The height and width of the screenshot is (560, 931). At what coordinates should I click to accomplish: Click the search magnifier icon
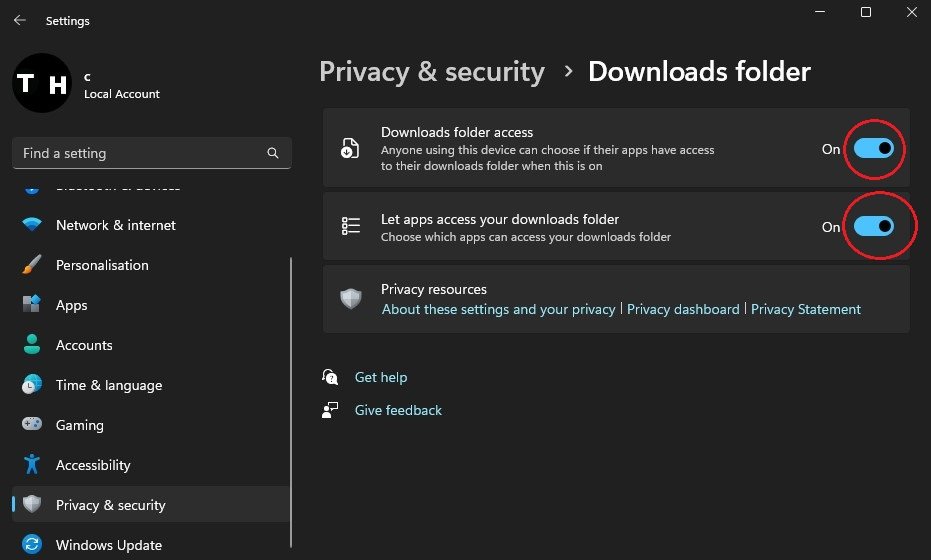coord(273,154)
